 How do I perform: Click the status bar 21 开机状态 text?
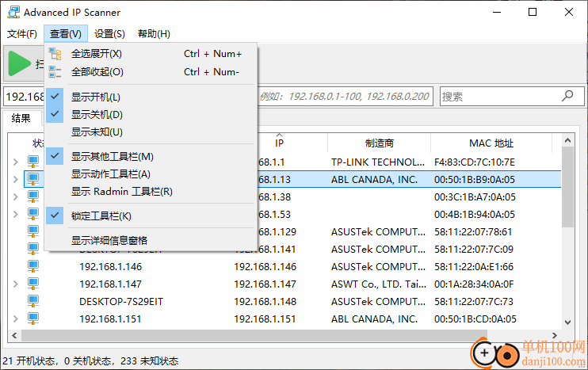29,361
